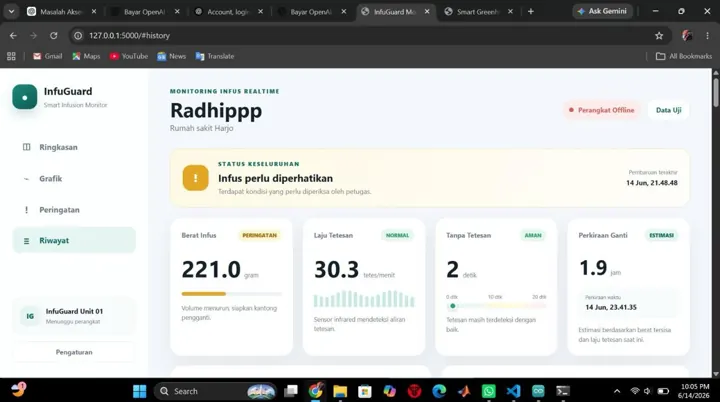The image size is (720, 402).
Task: Open the tab search dropdown arrow
Action: (x=11, y=11)
